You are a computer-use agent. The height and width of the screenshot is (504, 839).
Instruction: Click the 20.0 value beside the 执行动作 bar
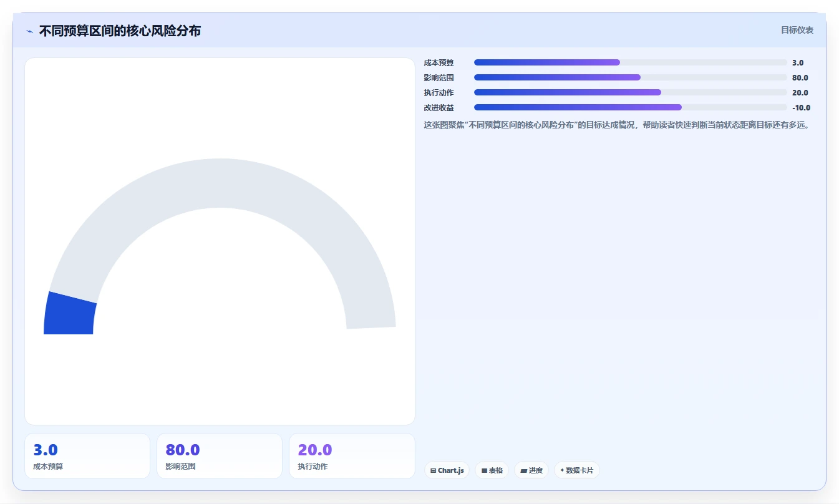tap(800, 92)
